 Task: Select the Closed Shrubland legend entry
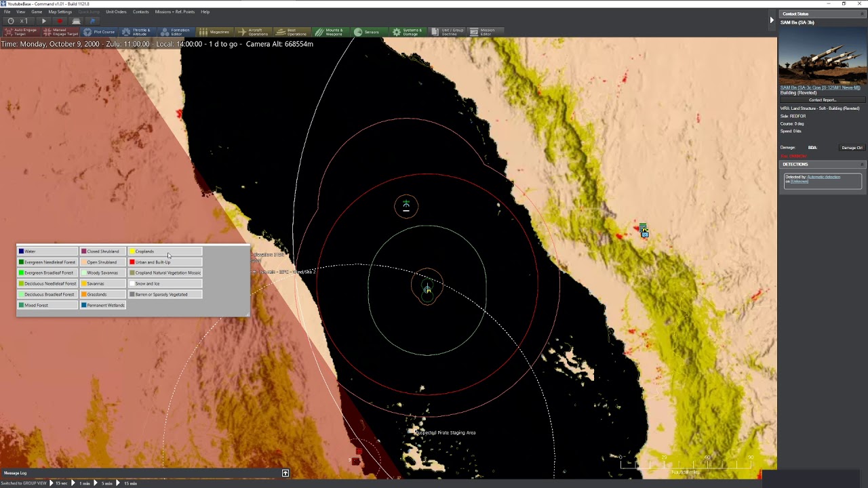pyautogui.click(x=103, y=251)
